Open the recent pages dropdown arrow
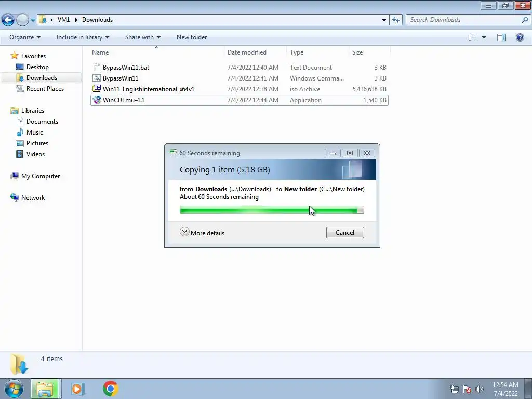Screen dimensions: 532x399 click(33, 20)
